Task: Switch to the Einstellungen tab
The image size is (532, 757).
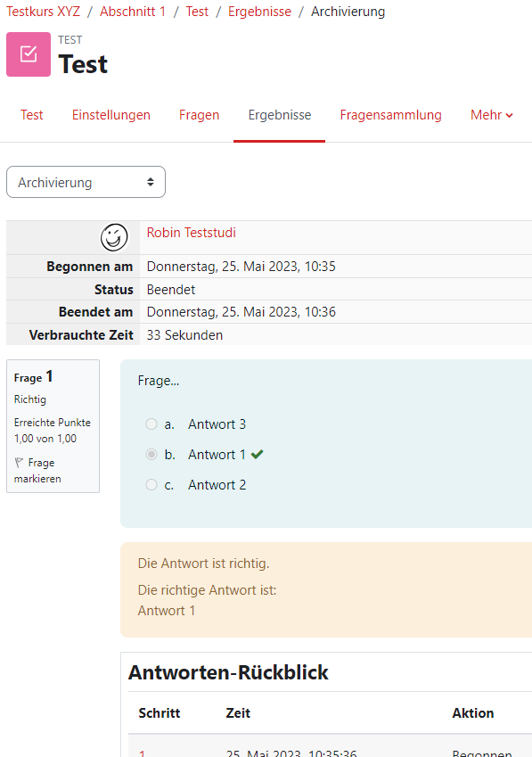Action: click(x=110, y=115)
